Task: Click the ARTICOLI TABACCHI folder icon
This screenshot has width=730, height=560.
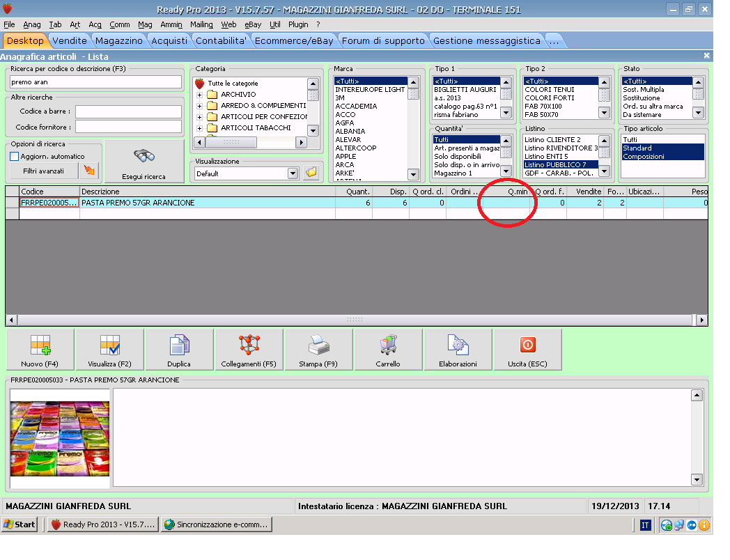Action: pos(212,128)
